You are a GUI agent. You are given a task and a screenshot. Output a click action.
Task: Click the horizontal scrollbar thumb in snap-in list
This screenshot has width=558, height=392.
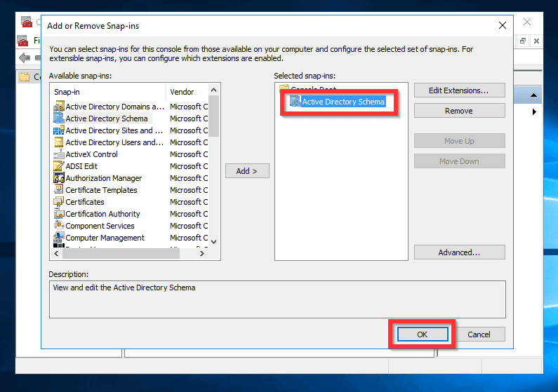click(x=121, y=253)
